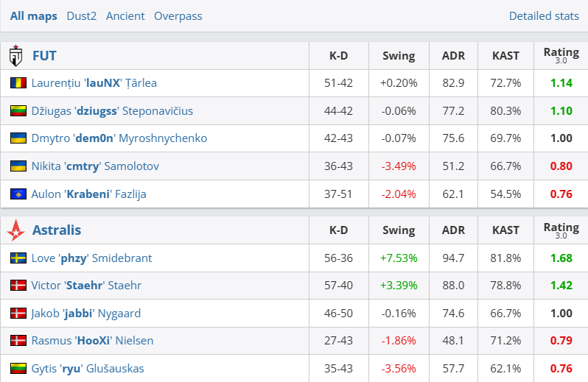Click Ukrainian flag next to dem0n
Screen dimensions: 588x382
[18, 138]
